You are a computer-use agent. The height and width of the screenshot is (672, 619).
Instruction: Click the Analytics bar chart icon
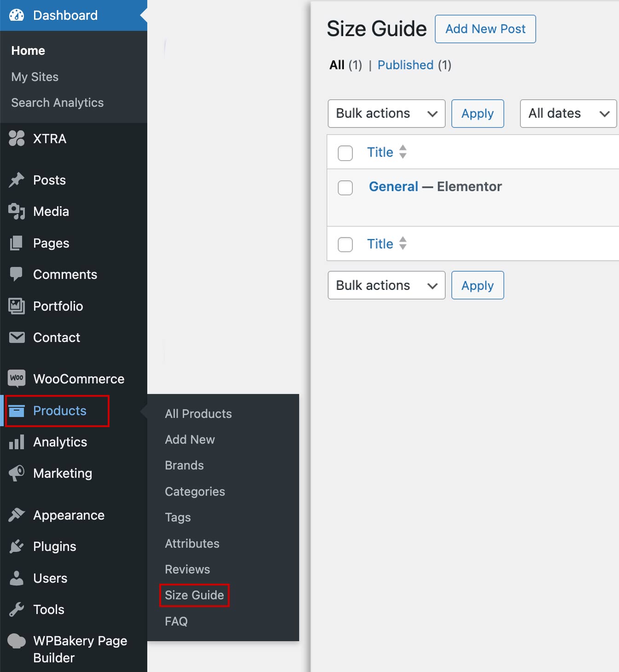[x=17, y=442]
